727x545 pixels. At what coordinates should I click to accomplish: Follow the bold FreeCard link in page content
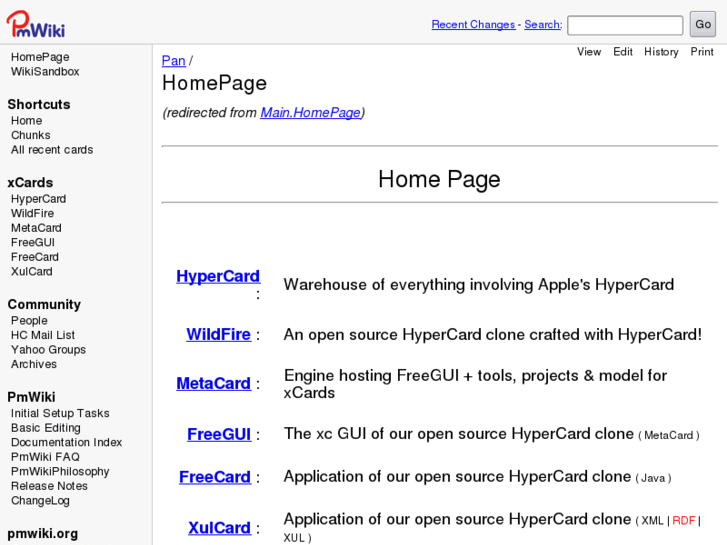click(215, 477)
